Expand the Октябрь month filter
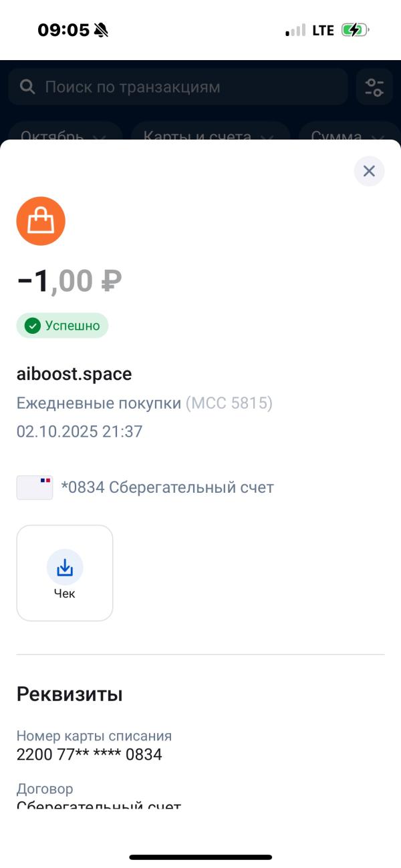This screenshot has width=401, height=868. (63, 136)
